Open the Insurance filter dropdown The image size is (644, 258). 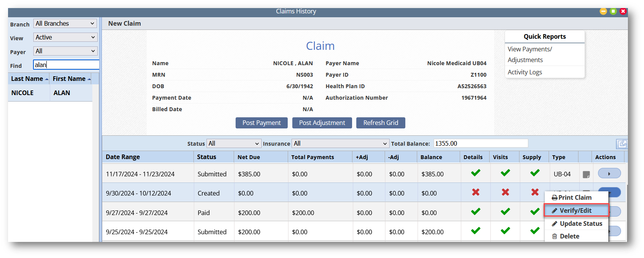click(340, 144)
